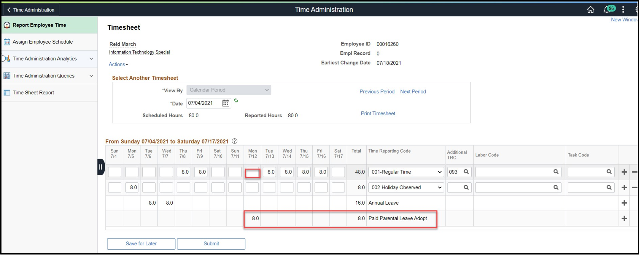Open the date calendar picker icon
The image size is (644, 264).
coord(226,103)
